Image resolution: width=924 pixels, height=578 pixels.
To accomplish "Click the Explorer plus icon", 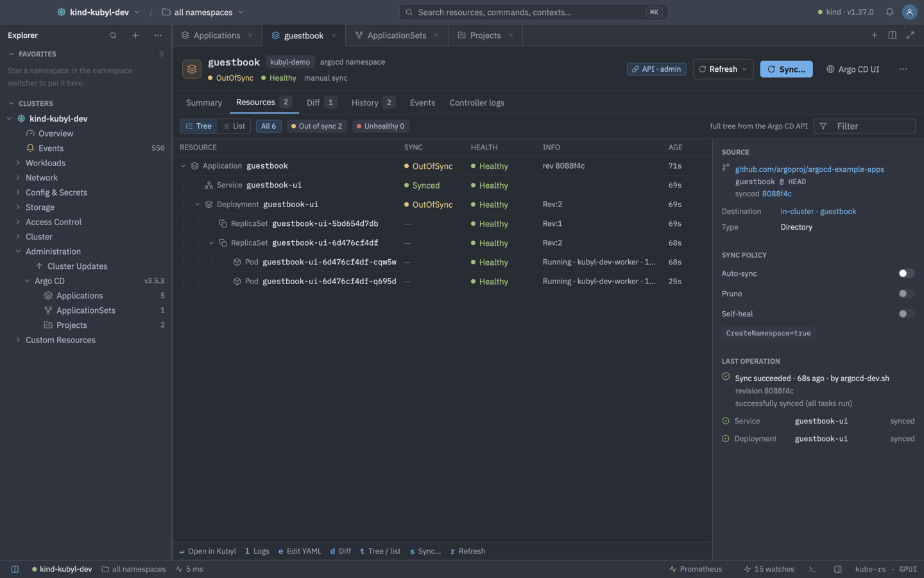I will click(x=135, y=35).
